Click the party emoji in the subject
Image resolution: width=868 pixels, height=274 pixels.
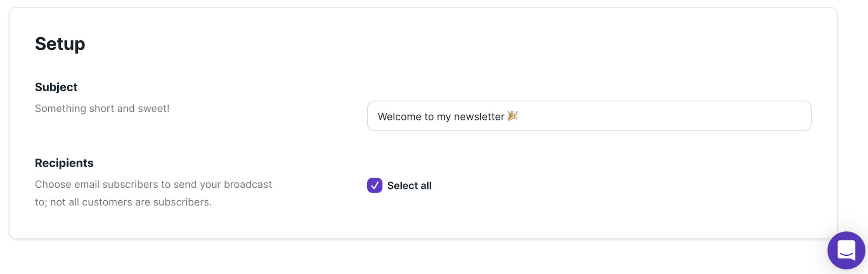(512, 116)
